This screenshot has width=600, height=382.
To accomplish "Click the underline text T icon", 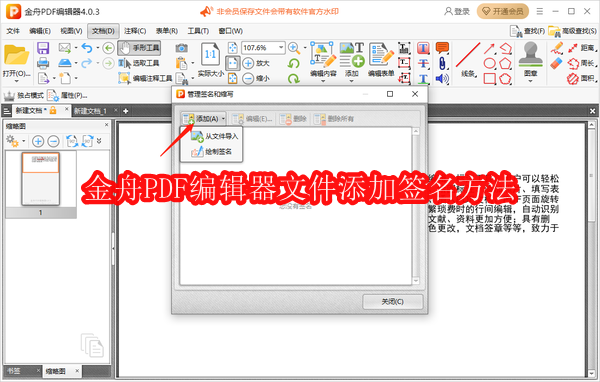I will (423, 78).
